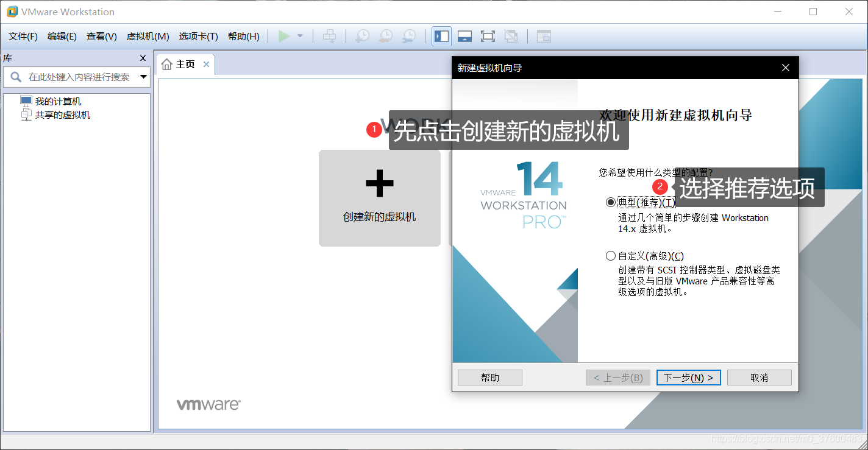Open the snapshot manager toolbar icon
This screenshot has height=450, width=868.
click(409, 37)
